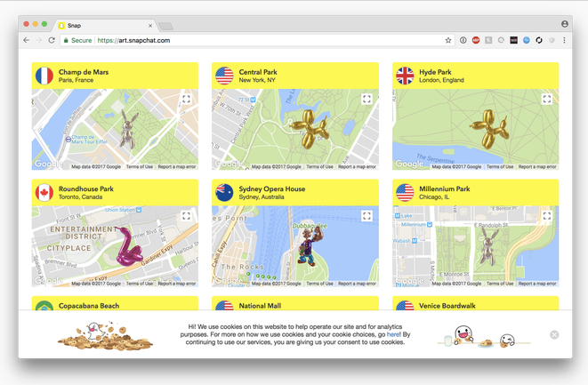Toggle fullscreen on the Hyde Park map

tap(547, 99)
